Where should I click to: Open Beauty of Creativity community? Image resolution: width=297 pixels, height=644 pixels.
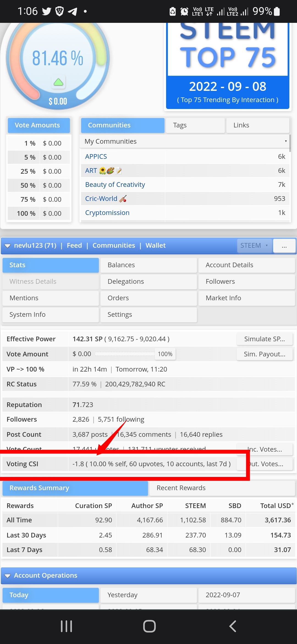pos(115,185)
